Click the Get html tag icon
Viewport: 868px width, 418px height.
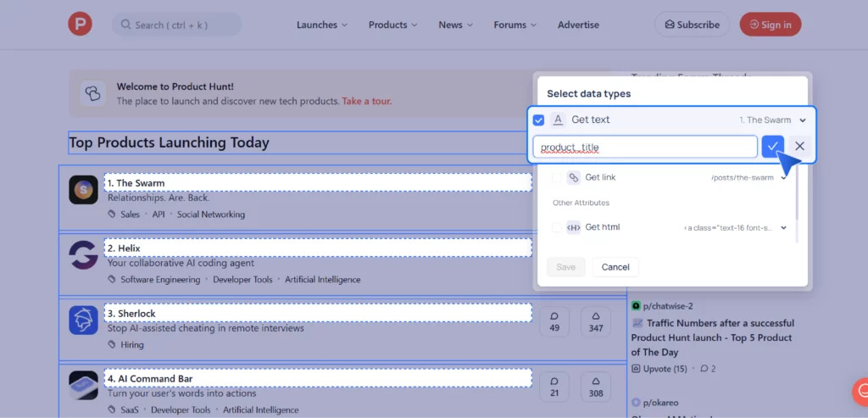pyautogui.click(x=574, y=227)
